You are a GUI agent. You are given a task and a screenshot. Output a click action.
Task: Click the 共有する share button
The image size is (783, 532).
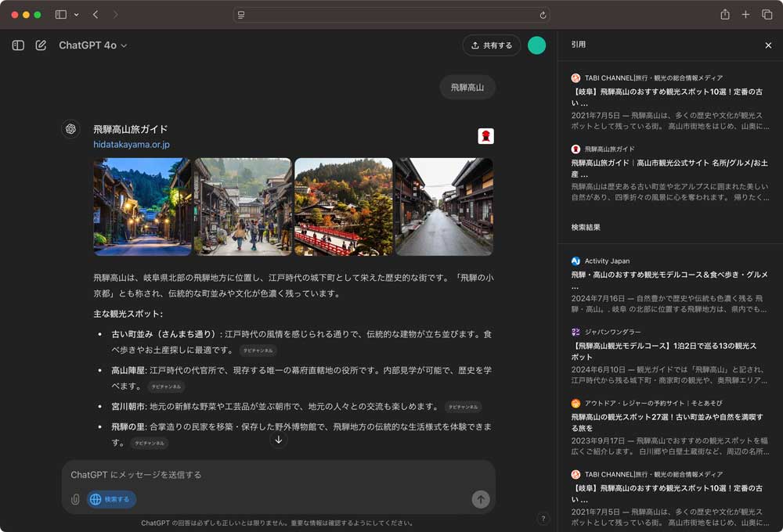(492, 45)
